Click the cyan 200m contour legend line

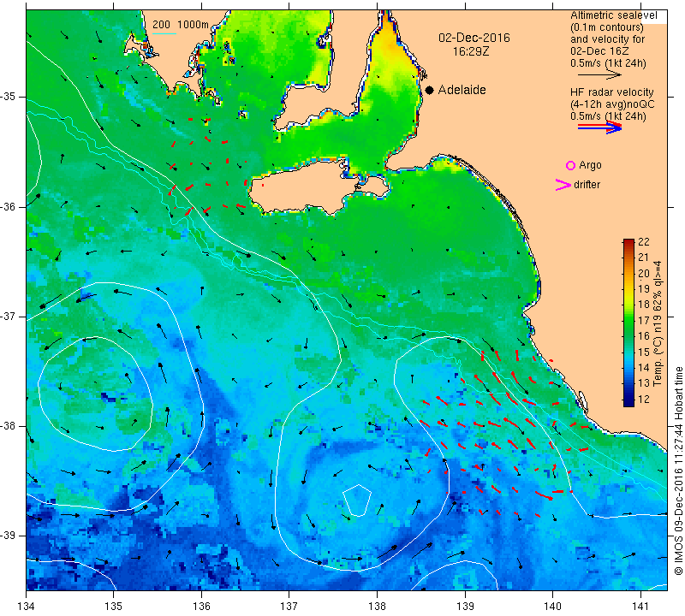click(164, 33)
